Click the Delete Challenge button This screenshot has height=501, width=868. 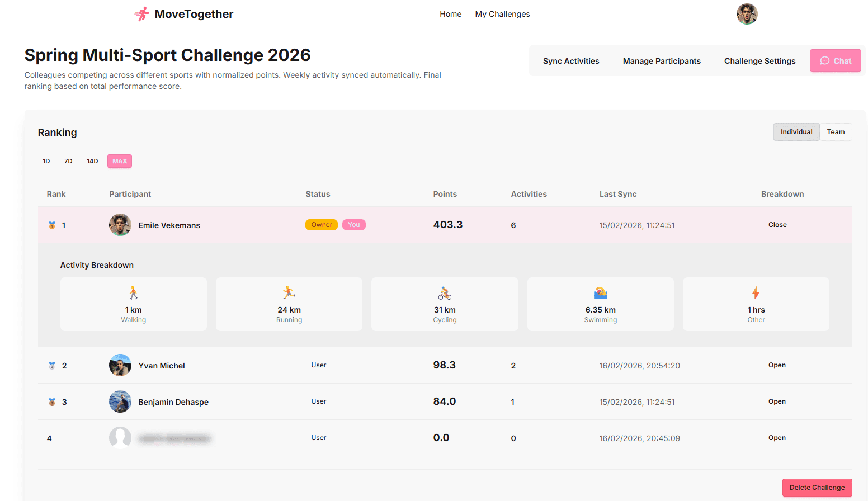[x=817, y=487]
